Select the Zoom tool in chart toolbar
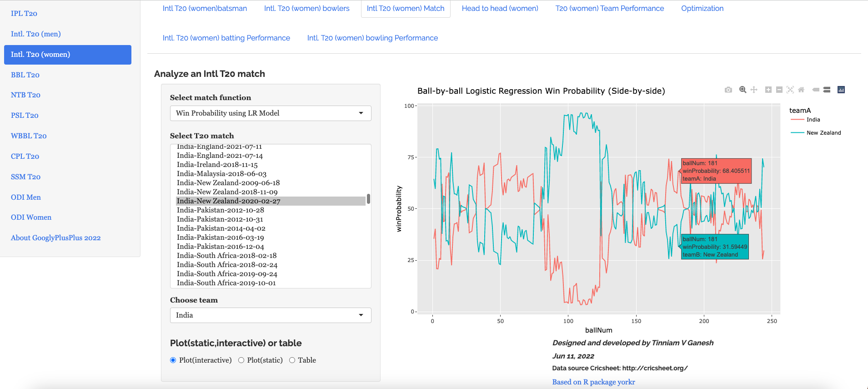The width and height of the screenshot is (868, 389). (743, 90)
